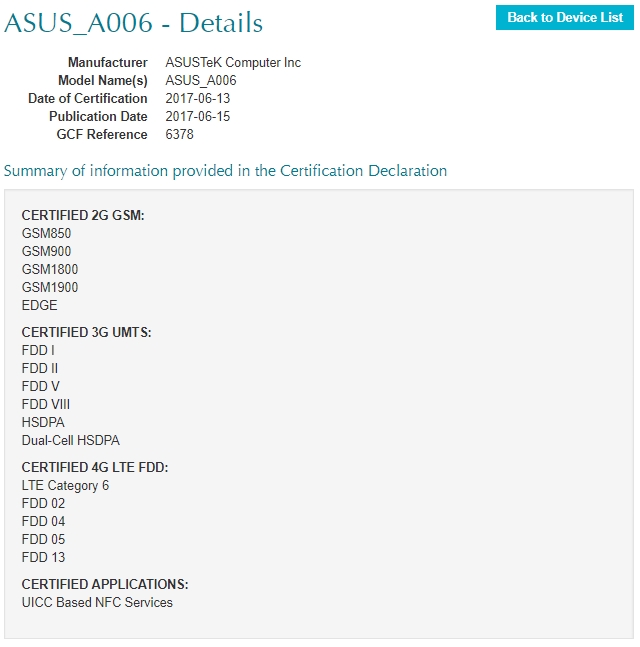Screen dimensions: 640x647
Task: Select model name value ASUS_A006
Action: coord(201,80)
